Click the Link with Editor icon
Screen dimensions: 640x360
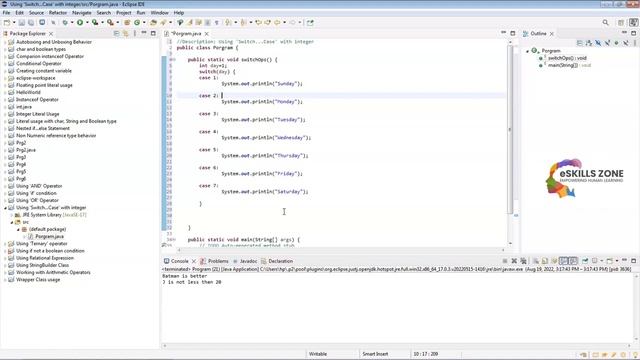point(126,33)
